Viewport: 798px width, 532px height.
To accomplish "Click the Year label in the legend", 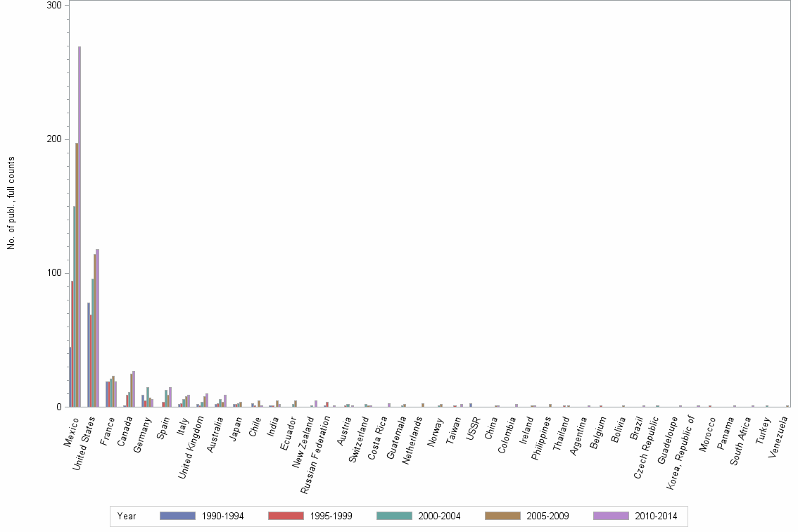I will pos(127,516).
